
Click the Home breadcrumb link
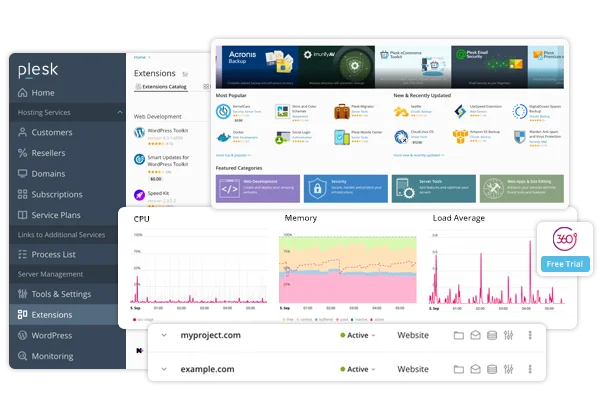(x=140, y=57)
